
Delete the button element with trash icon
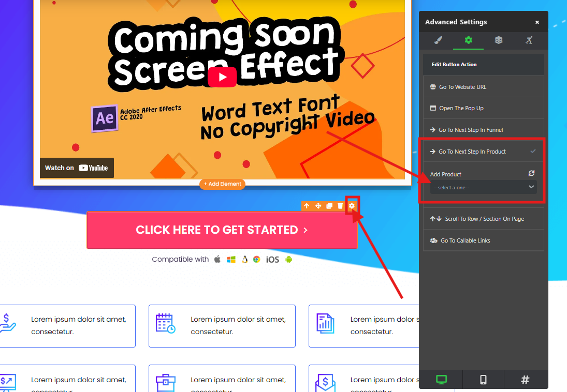[x=340, y=206]
